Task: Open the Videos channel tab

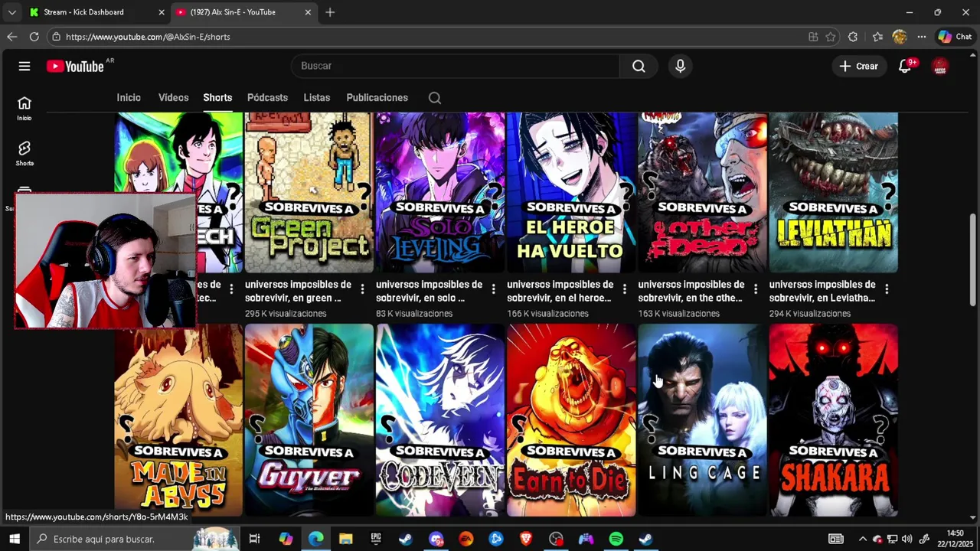Action: (173, 98)
